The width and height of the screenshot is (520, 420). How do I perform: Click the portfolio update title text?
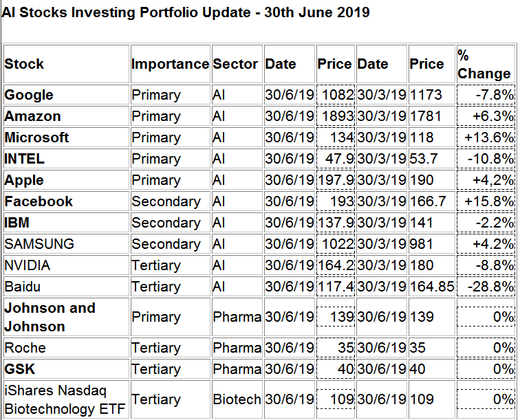click(186, 13)
